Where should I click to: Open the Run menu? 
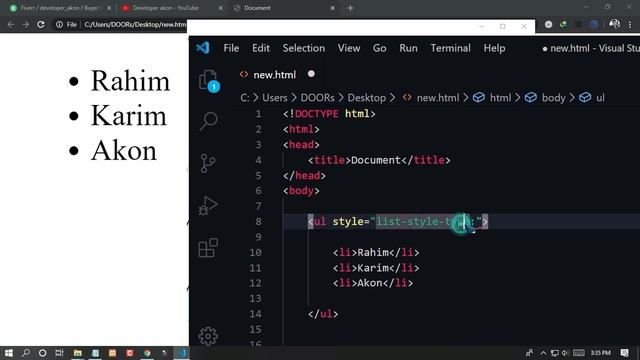(x=408, y=48)
